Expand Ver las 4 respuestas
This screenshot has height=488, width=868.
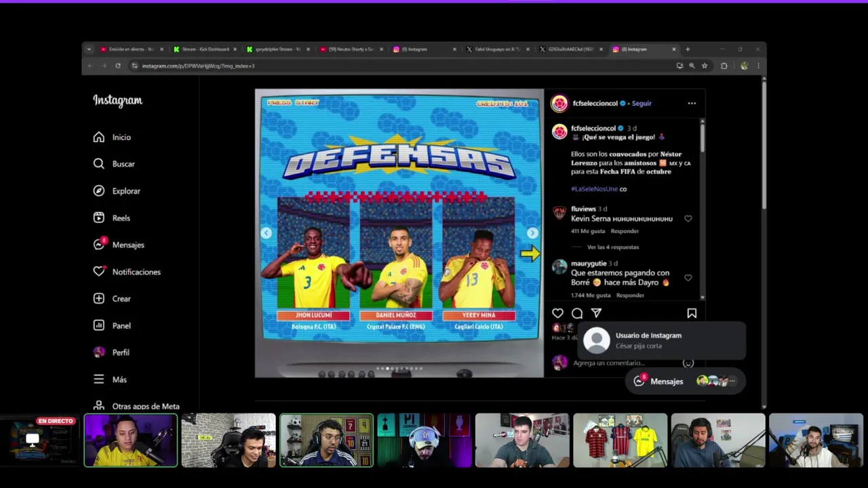click(613, 247)
